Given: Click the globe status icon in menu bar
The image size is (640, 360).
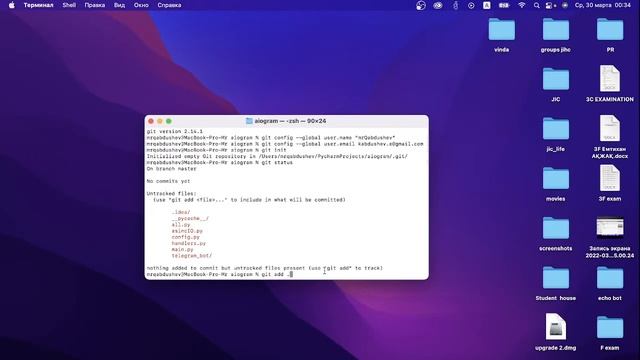Looking at the screenshot, I should point(421,5).
